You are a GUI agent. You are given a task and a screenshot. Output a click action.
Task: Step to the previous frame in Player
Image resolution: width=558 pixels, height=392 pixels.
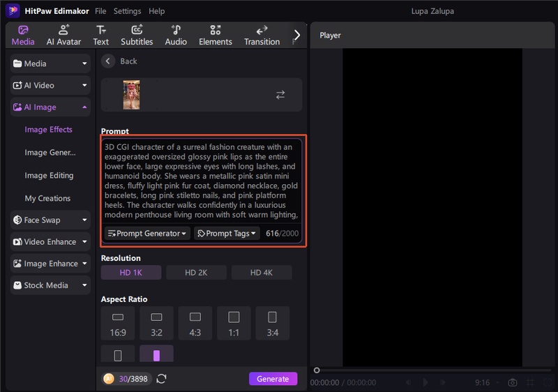pos(409,382)
